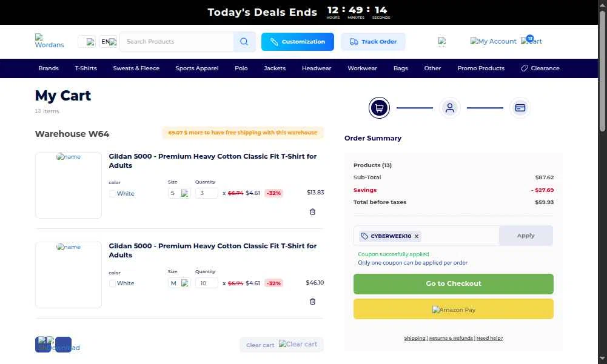Click the Customization button
607x364 pixels.
click(297, 42)
